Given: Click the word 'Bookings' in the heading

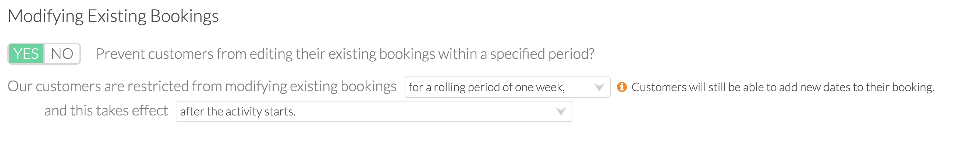Looking at the screenshot, I should click(185, 16).
